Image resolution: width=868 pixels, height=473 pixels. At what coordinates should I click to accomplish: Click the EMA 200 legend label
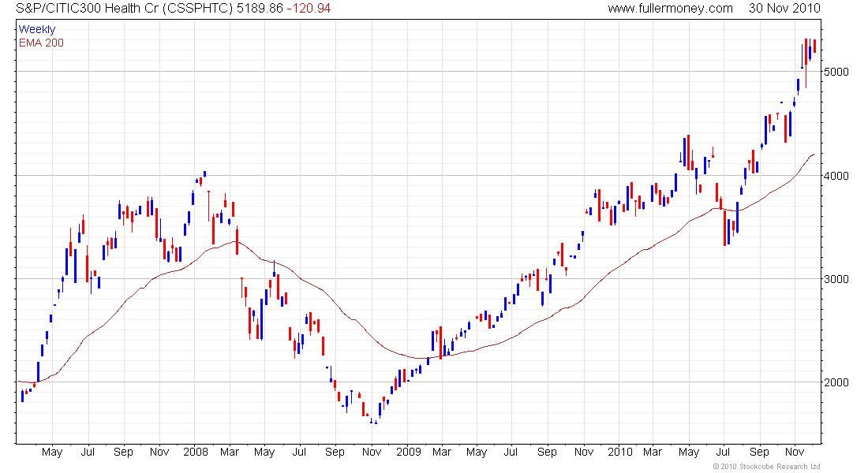[x=41, y=43]
